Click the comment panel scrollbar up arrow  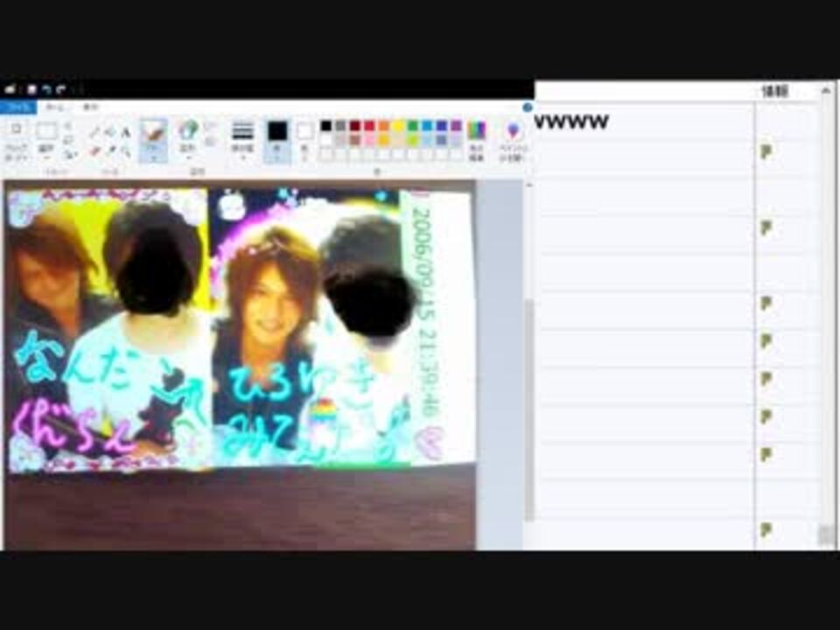[826, 91]
